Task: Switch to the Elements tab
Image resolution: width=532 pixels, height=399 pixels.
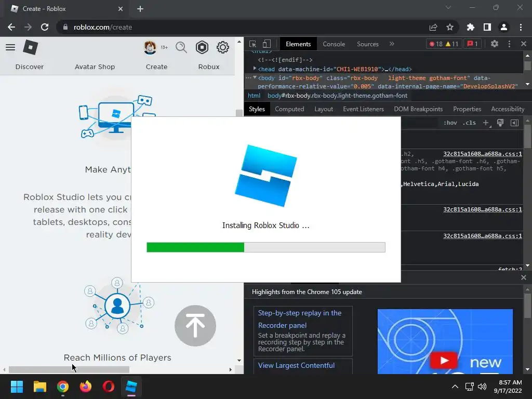Action: point(298,44)
